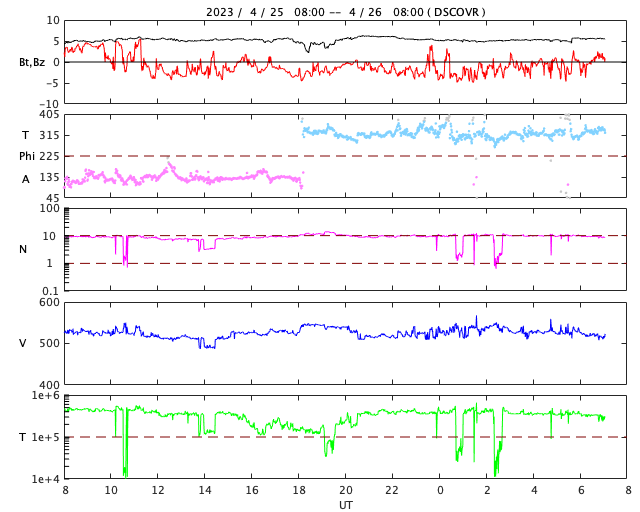This screenshot has width=640, height=512.
Task: Click the '1e+6' temperature tick label
Action: click(x=45, y=396)
